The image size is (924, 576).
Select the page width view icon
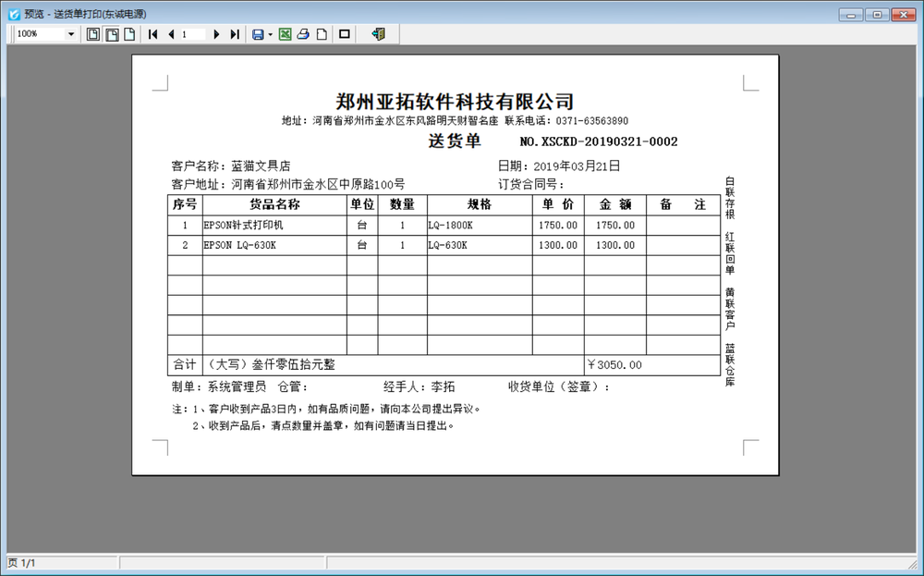pyautogui.click(x=112, y=34)
